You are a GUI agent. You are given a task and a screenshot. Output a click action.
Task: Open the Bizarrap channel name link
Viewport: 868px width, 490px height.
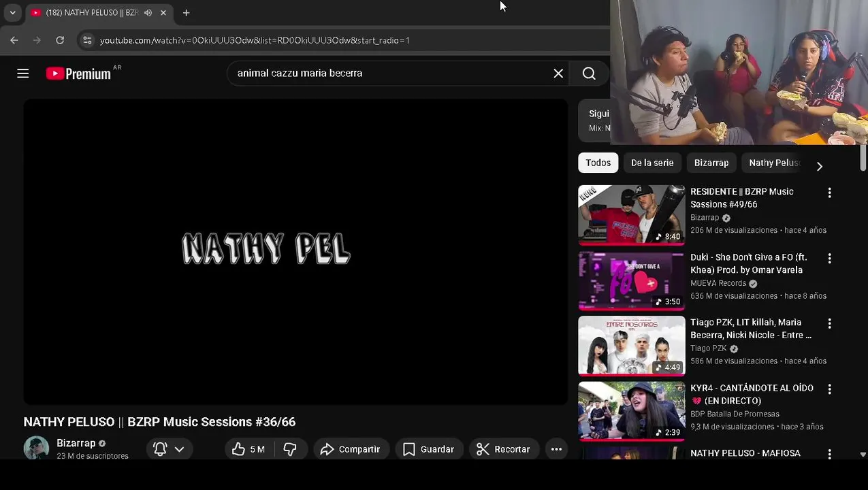tap(76, 443)
